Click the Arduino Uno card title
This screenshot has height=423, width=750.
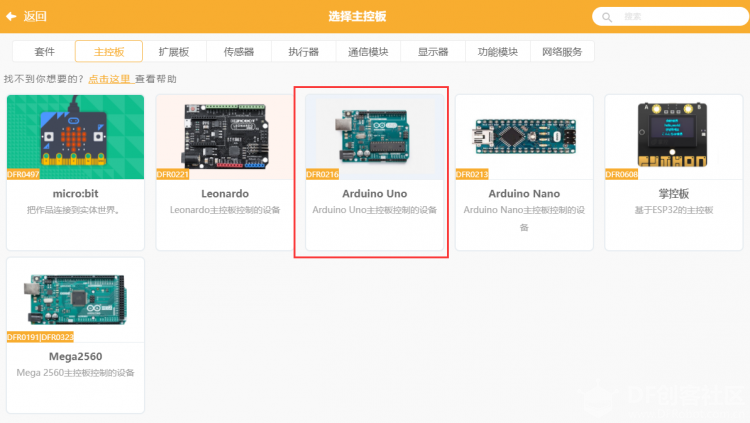pyautogui.click(x=375, y=193)
